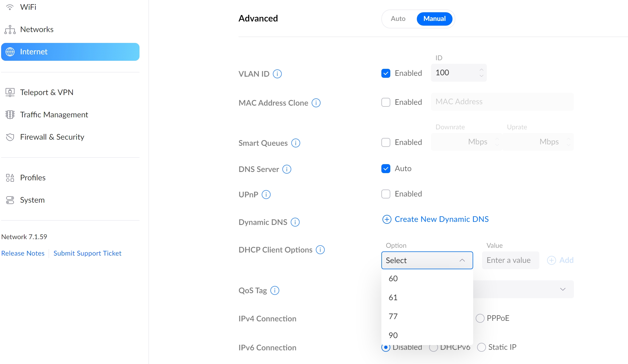Click the DNS Server info icon
The image size is (628, 364).
tap(287, 169)
